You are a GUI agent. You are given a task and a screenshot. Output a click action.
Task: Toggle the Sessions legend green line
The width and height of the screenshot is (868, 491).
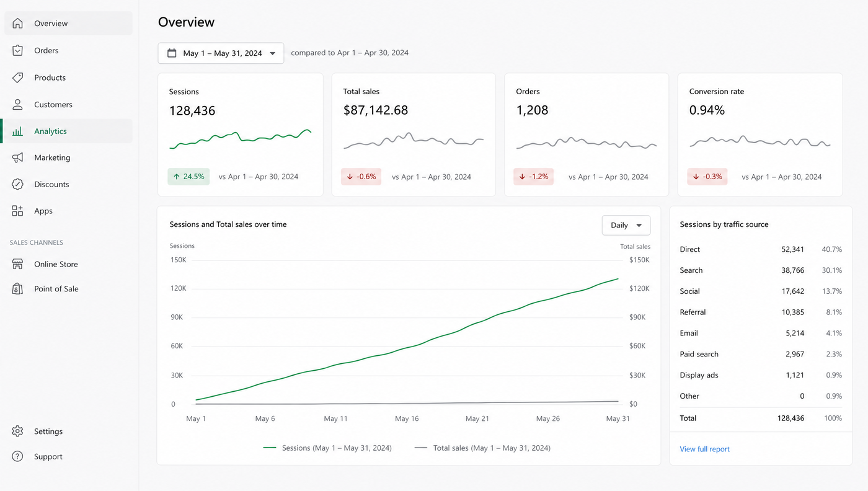point(270,448)
